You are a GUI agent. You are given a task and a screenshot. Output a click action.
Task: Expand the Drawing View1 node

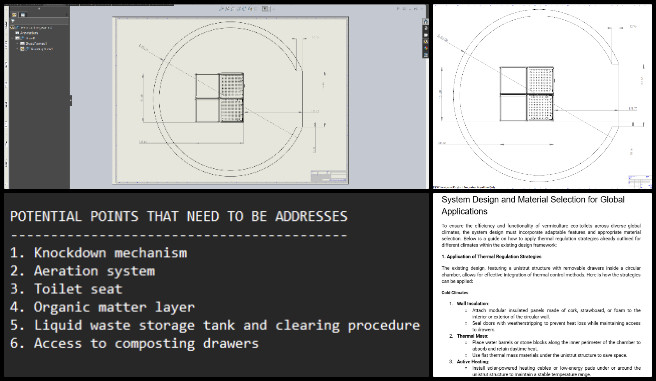pyautogui.click(x=17, y=49)
